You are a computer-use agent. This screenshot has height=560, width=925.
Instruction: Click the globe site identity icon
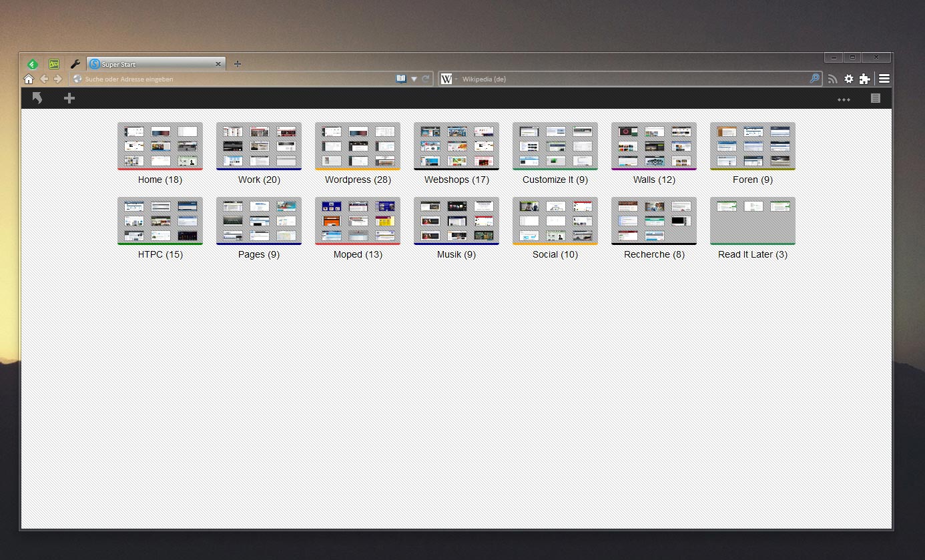[77, 79]
